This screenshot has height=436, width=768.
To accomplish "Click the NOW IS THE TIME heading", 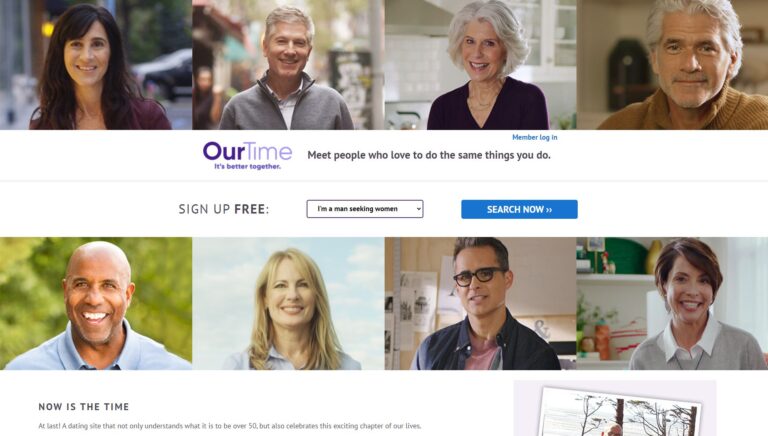I will 84,407.
